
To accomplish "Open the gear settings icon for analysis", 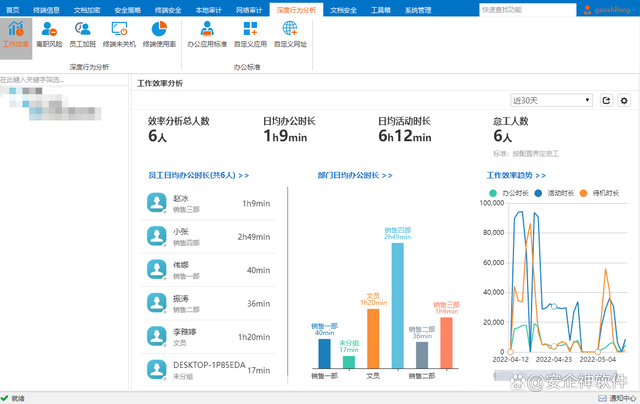I will (624, 100).
